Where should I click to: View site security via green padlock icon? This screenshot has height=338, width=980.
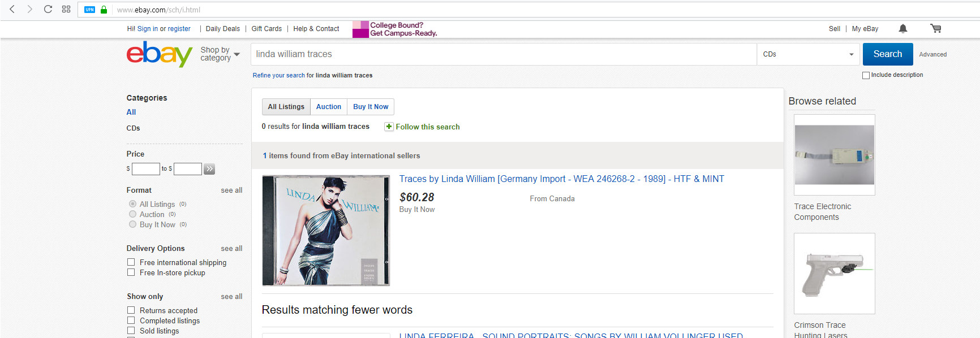(x=104, y=10)
